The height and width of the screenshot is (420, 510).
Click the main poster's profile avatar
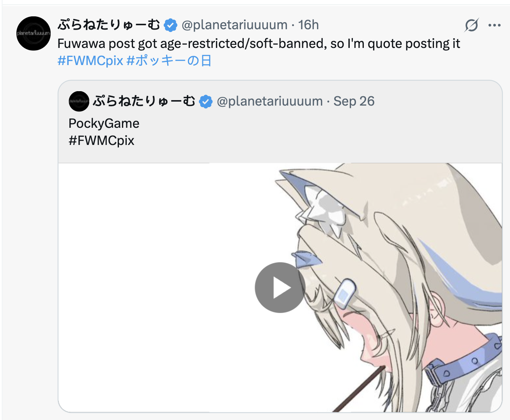click(34, 34)
